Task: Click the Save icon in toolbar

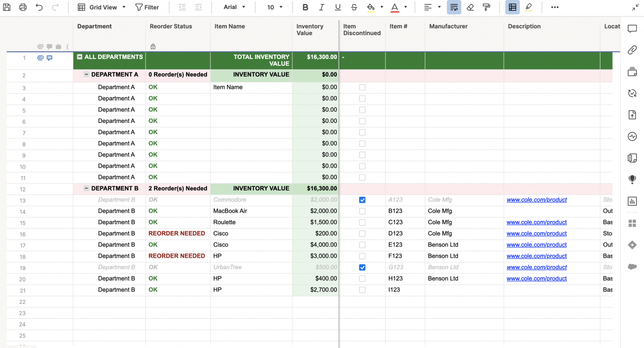Action: [7, 7]
